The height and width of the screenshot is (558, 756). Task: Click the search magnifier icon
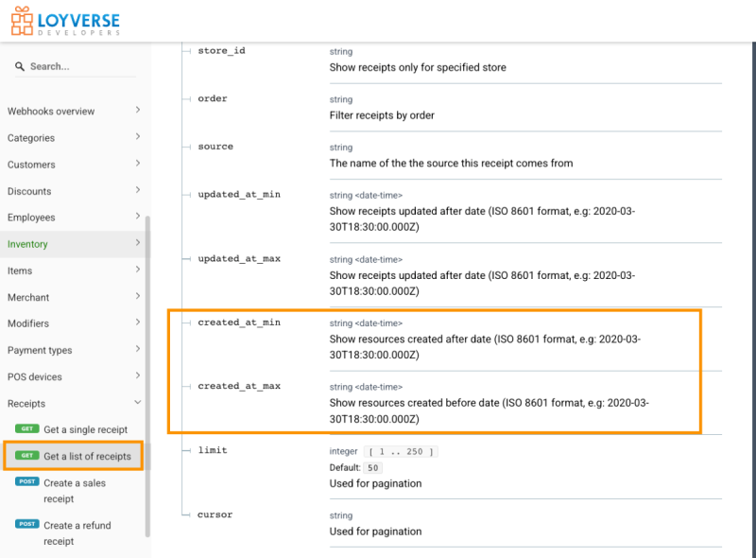point(20,67)
